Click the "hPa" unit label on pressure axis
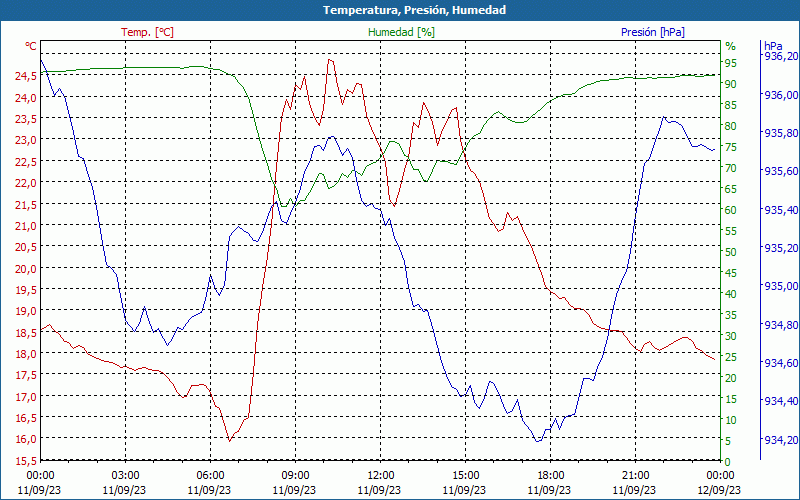This screenshot has height=500, width=800. [x=773, y=45]
